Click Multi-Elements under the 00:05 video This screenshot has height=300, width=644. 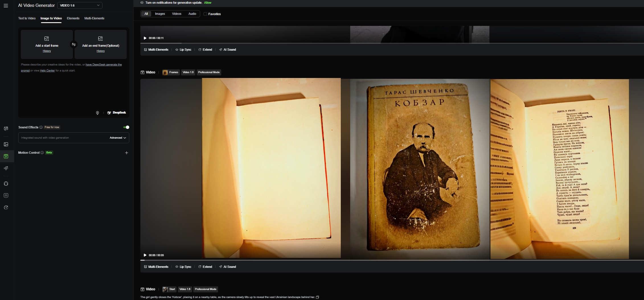click(x=156, y=267)
